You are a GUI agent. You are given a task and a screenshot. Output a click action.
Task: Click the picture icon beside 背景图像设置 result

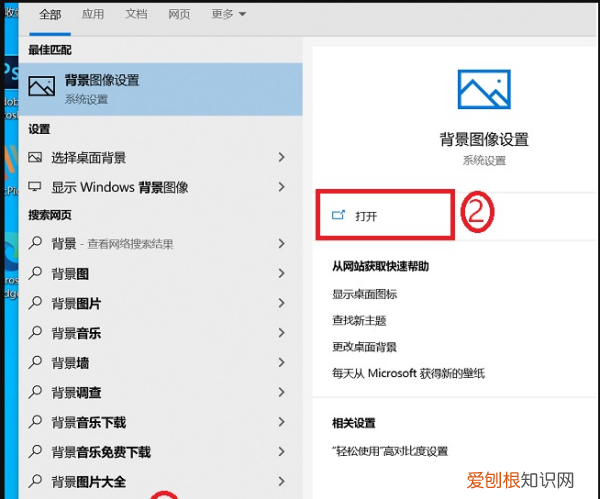[42, 86]
